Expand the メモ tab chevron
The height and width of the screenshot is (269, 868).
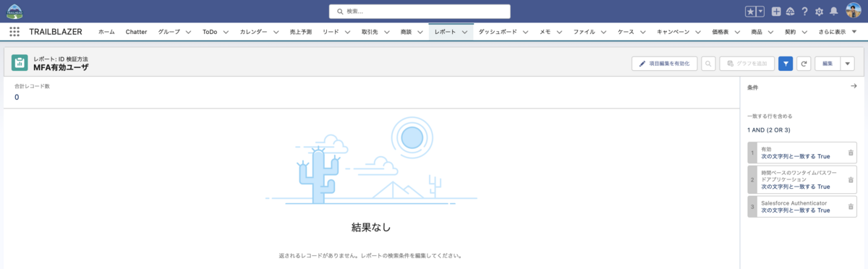[x=560, y=33]
